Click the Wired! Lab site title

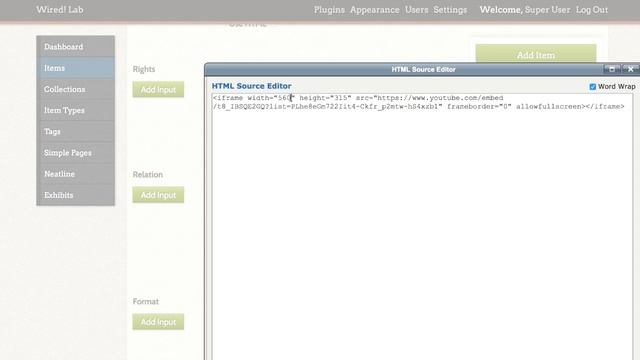pyautogui.click(x=60, y=10)
